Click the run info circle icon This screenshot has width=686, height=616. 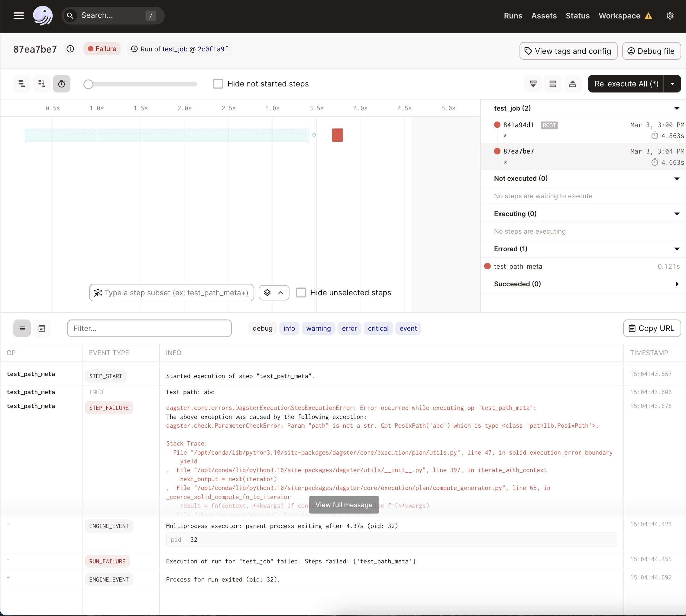click(x=70, y=49)
